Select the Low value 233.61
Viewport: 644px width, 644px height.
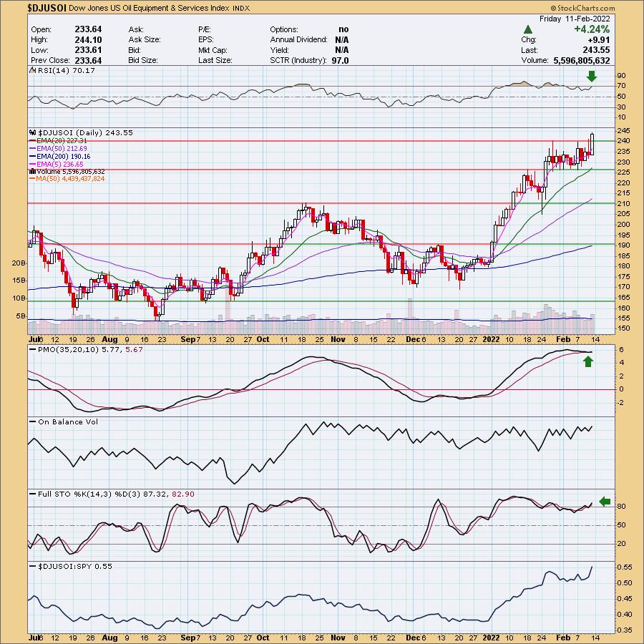click(x=88, y=49)
